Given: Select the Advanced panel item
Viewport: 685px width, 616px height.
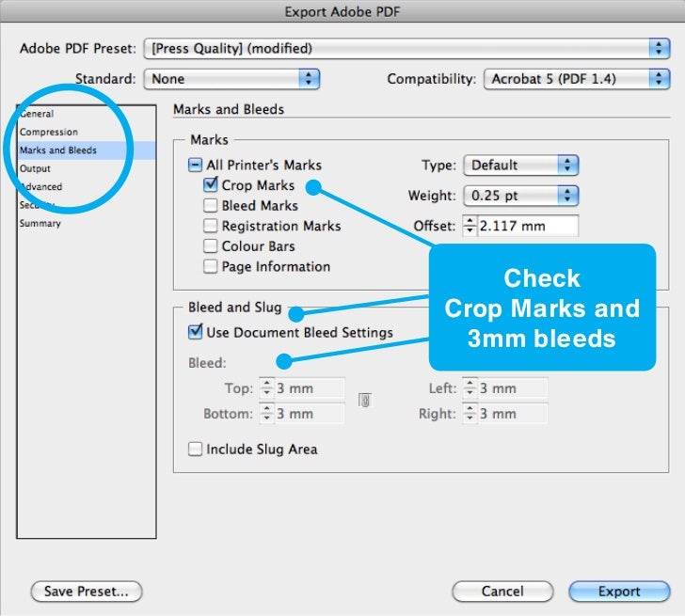Looking at the screenshot, I should (87, 187).
